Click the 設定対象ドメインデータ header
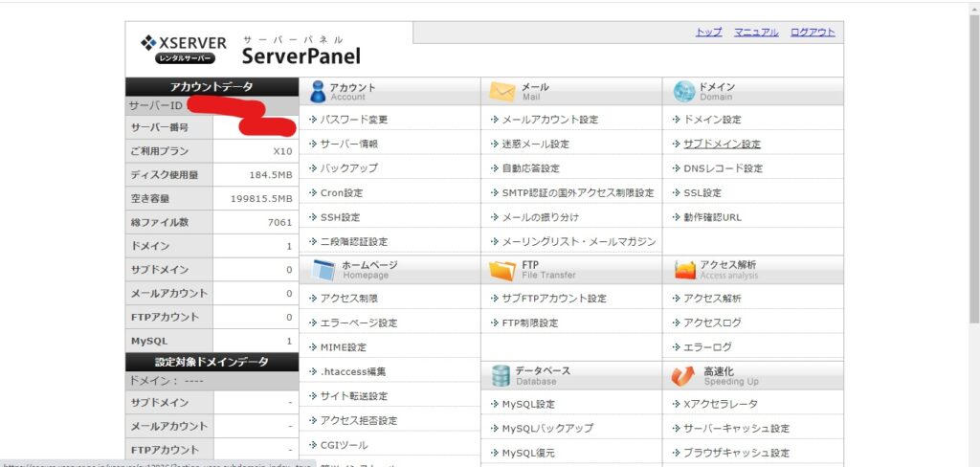The height and width of the screenshot is (467, 980). pyautogui.click(x=212, y=362)
